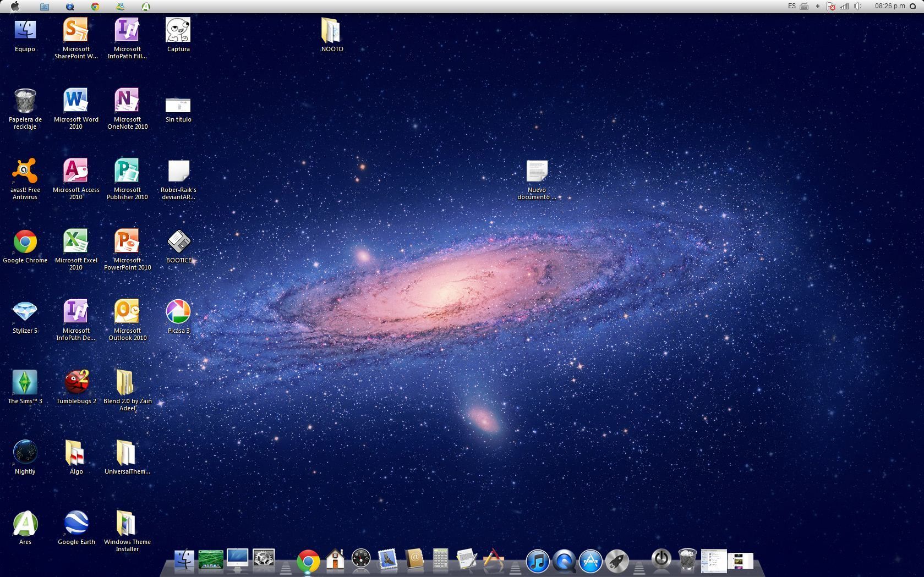
Task: Open iTunes from the dock
Action: coord(537,560)
